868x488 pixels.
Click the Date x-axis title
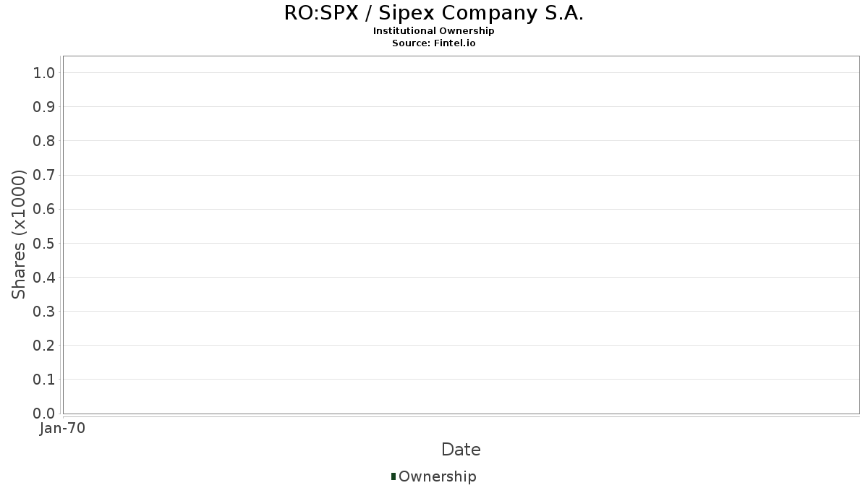(461, 450)
